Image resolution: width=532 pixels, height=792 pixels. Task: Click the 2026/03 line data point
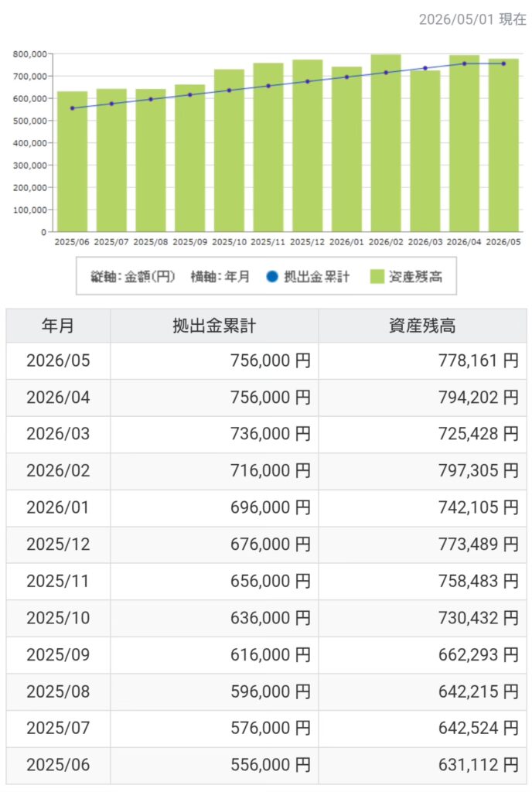click(x=425, y=68)
